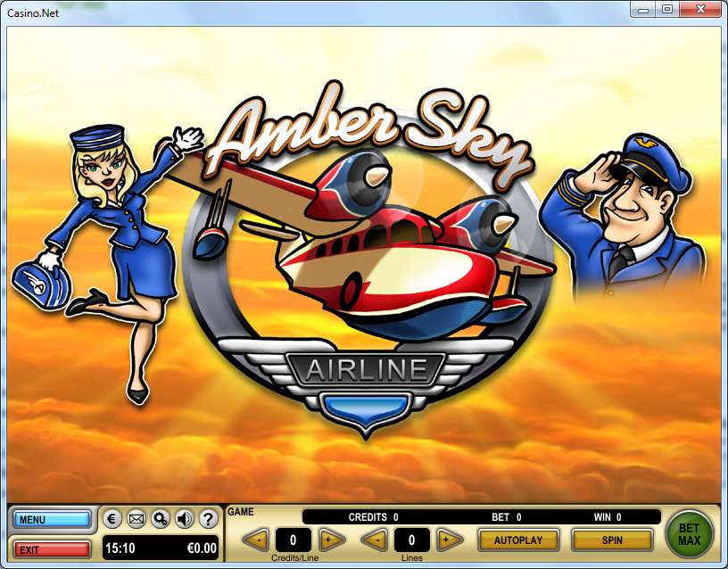Click the red EXIT button
Screen dimensions: 728x569
click(52, 550)
